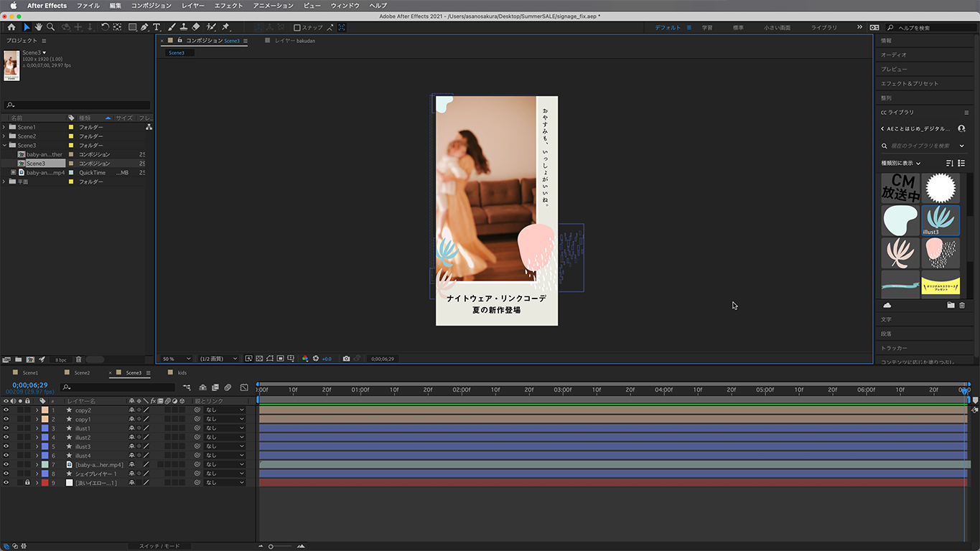
Task: Click the red label swatch of layer 9
Action: (x=45, y=483)
